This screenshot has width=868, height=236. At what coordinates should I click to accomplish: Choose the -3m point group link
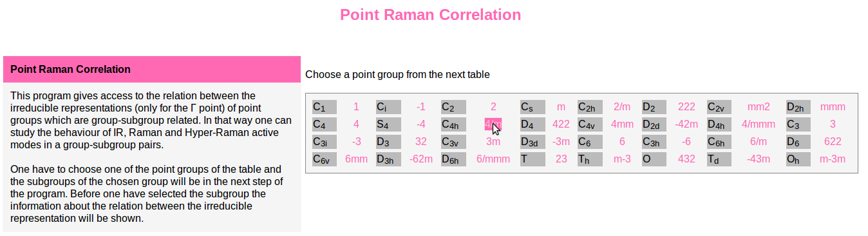click(x=561, y=141)
